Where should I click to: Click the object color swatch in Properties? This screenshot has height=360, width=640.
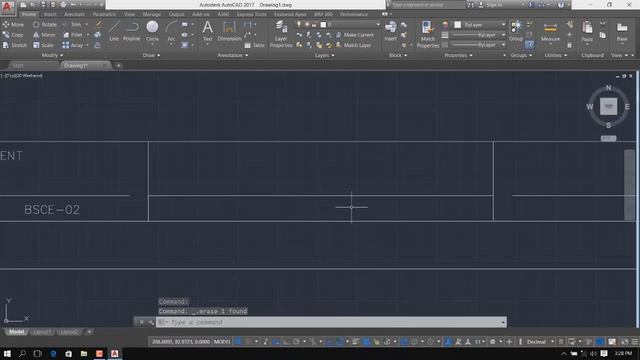458,25
